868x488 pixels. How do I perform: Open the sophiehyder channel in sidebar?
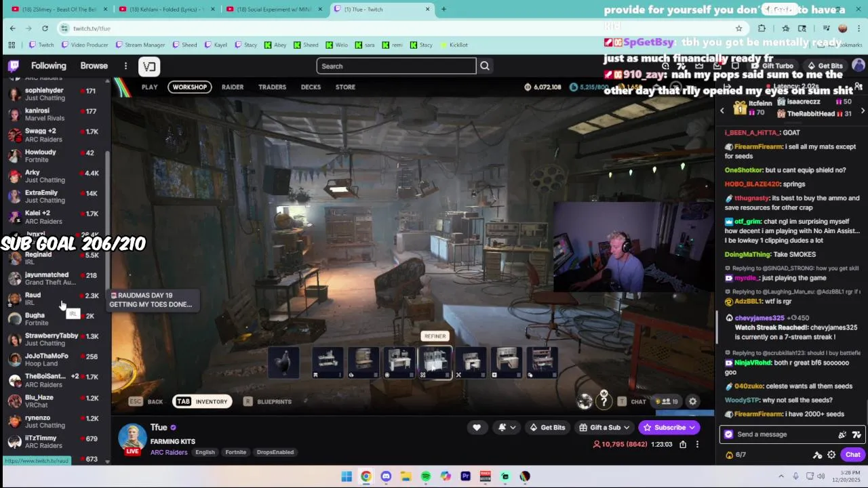pos(56,94)
